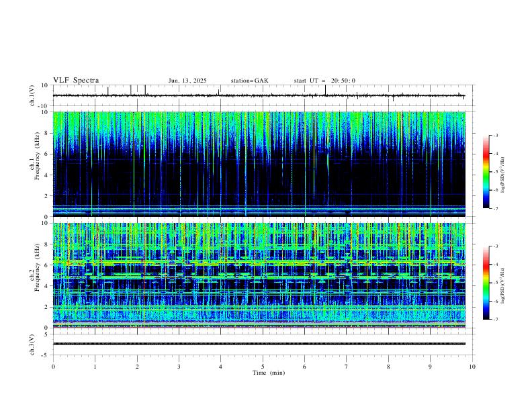Click the ch.1 color bar log(PSD) label
532x411 pixels.
point(503,175)
